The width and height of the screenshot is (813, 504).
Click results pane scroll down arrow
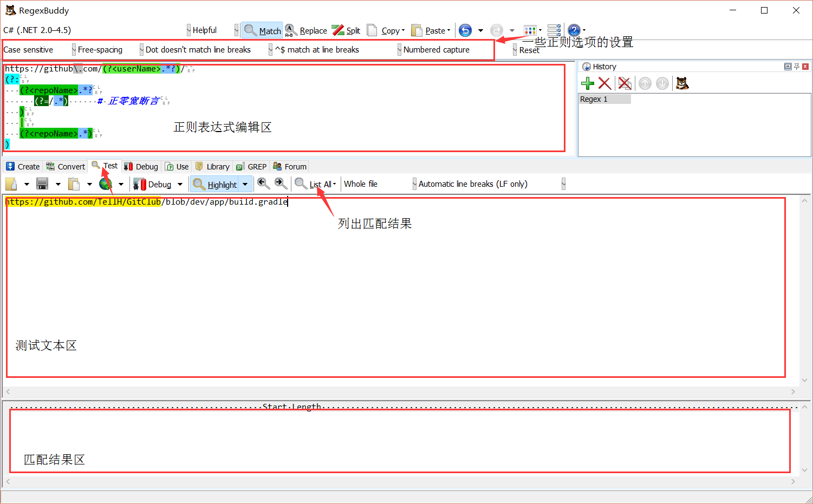coord(804,470)
